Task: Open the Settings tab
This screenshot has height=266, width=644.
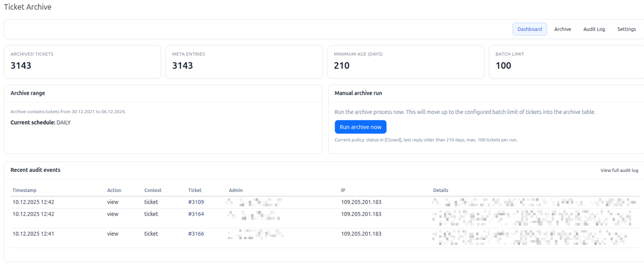Action: click(626, 29)
